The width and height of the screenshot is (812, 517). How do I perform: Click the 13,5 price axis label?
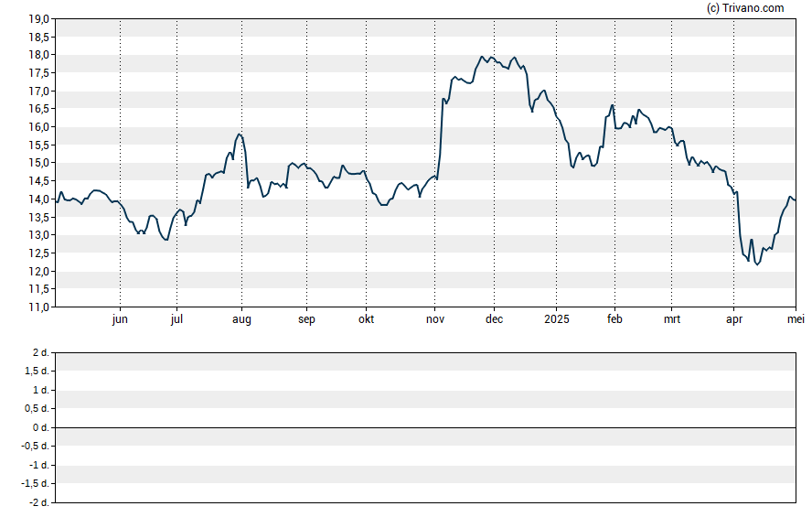pyautogui.click(x=38, y=217)
